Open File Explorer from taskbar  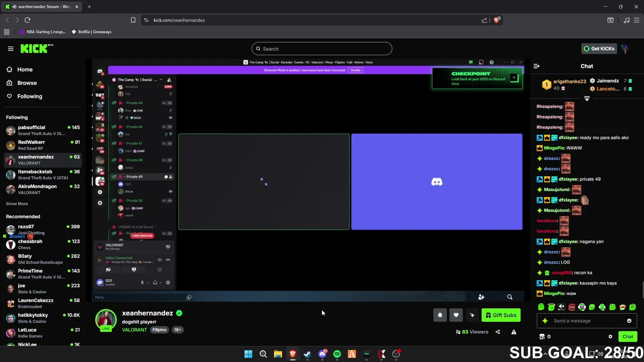point(278,354)
